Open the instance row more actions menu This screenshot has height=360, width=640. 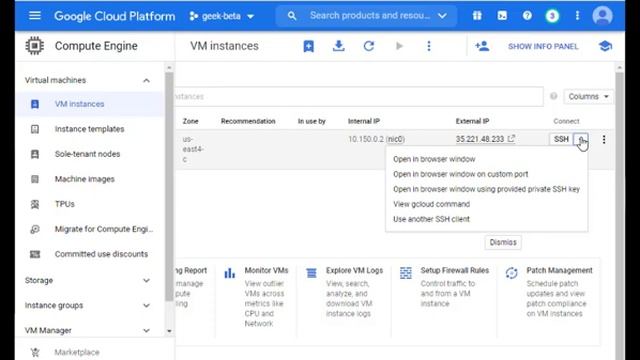[604, 139]
